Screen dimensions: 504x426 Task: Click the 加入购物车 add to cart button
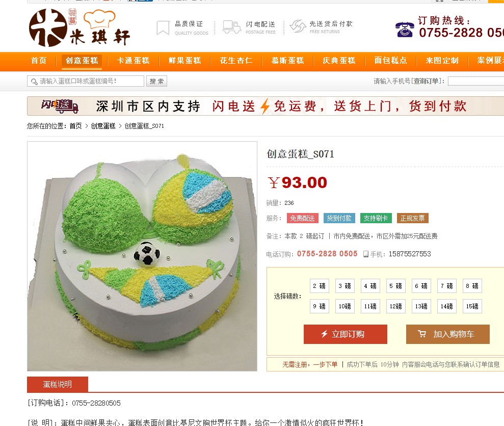point(448,334)
